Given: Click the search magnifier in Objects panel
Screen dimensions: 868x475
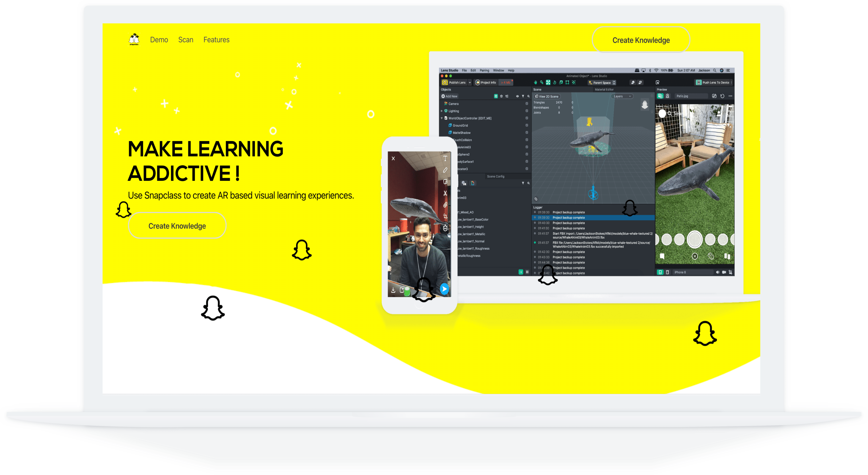Looking at the screenshot, I should coord(528,96).
